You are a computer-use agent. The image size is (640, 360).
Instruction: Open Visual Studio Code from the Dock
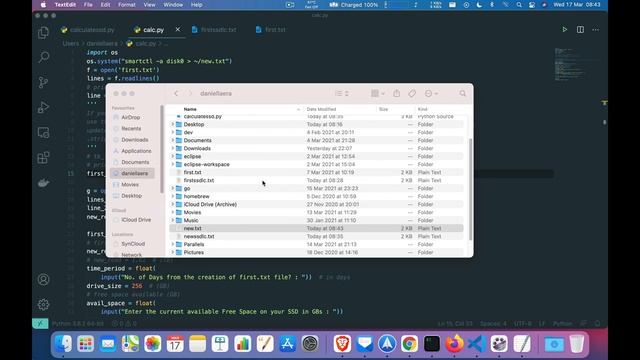click(477, 344)
